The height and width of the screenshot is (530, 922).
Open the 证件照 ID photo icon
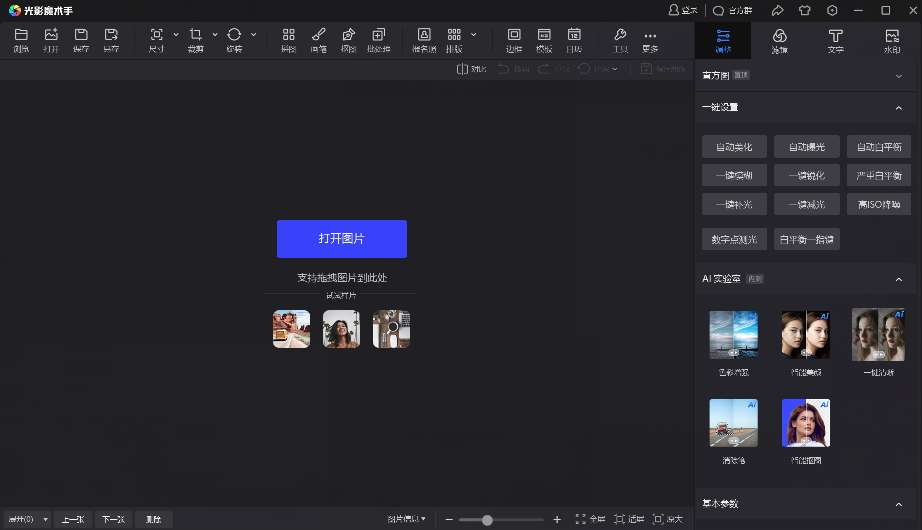(424, 35)
